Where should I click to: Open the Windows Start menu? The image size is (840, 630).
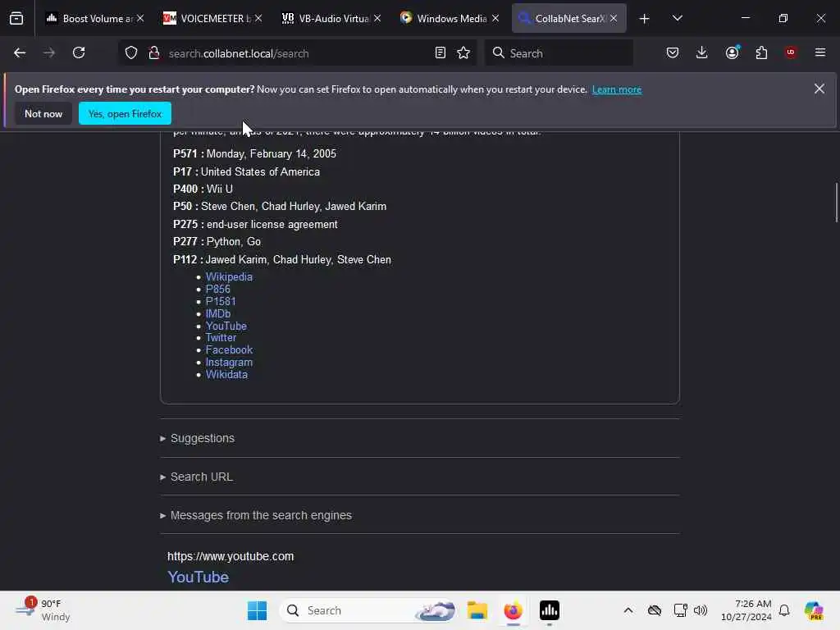(x=257, y=610)
